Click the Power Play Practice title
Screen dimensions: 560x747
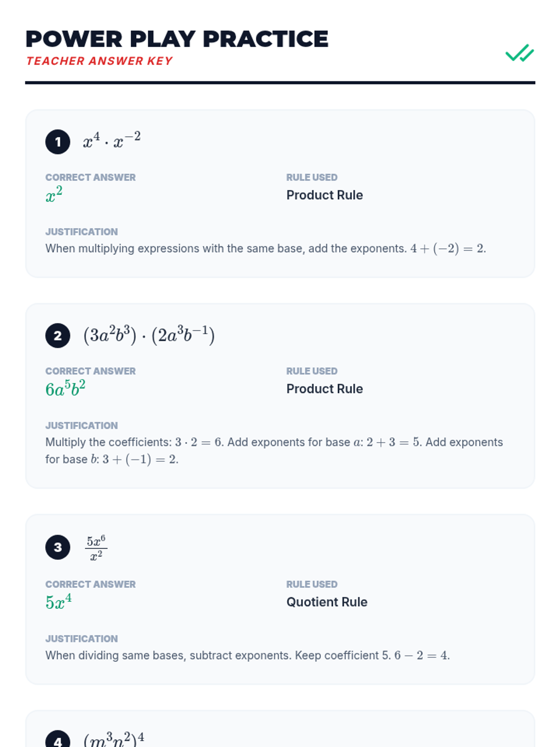[177, 39]
